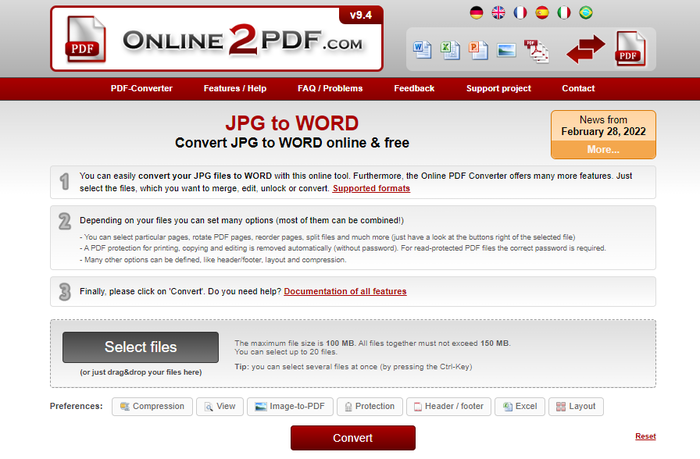Viewport: 700px width, 459px height.
Task: Click the red Convert button
Action: click(353, 438)
